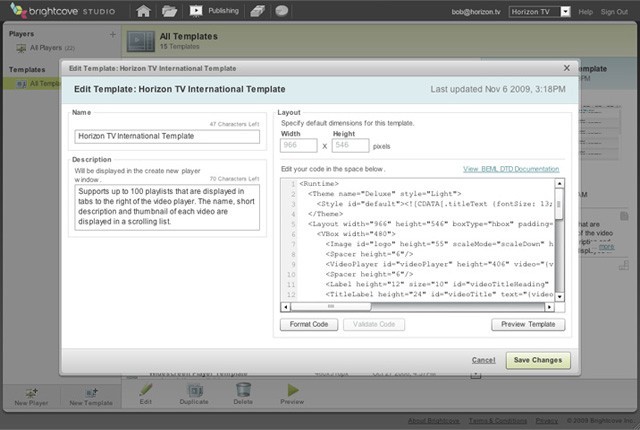Click the document icon in background panel
The image size is (640, 430).
(x=624, y=216)
